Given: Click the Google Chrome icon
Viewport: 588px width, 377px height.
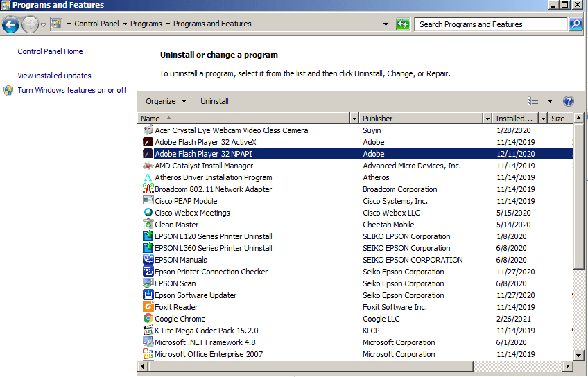Looking at the screenshot, I should click(x=148, y=319).
